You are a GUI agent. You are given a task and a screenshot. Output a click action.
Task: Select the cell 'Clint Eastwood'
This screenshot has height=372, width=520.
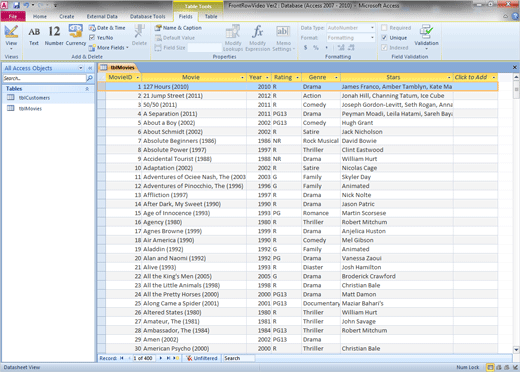click(x=397, y=150)
